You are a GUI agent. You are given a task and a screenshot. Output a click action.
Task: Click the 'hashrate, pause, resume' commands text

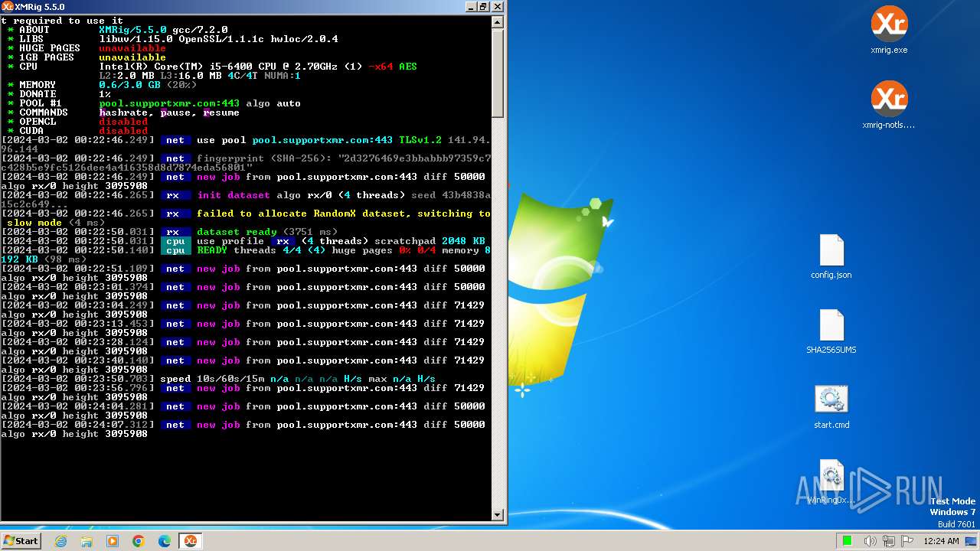[169, 112]
